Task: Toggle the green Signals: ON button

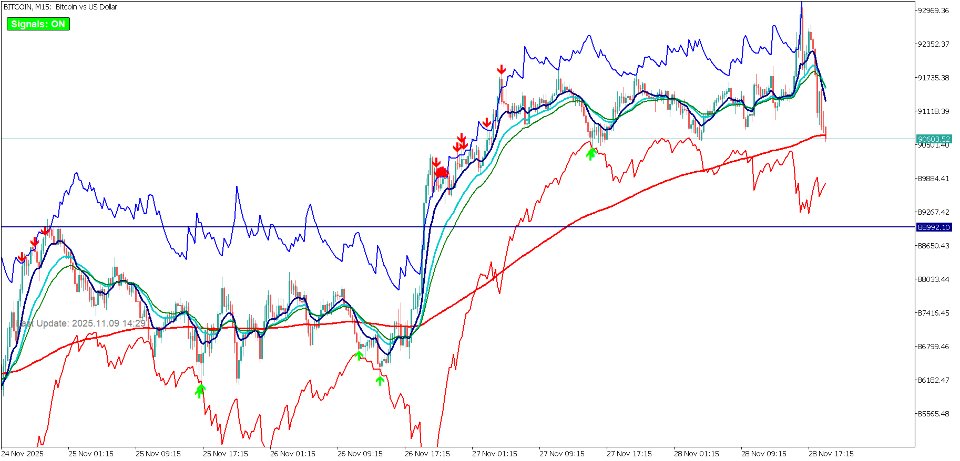Action: (39, 24)
